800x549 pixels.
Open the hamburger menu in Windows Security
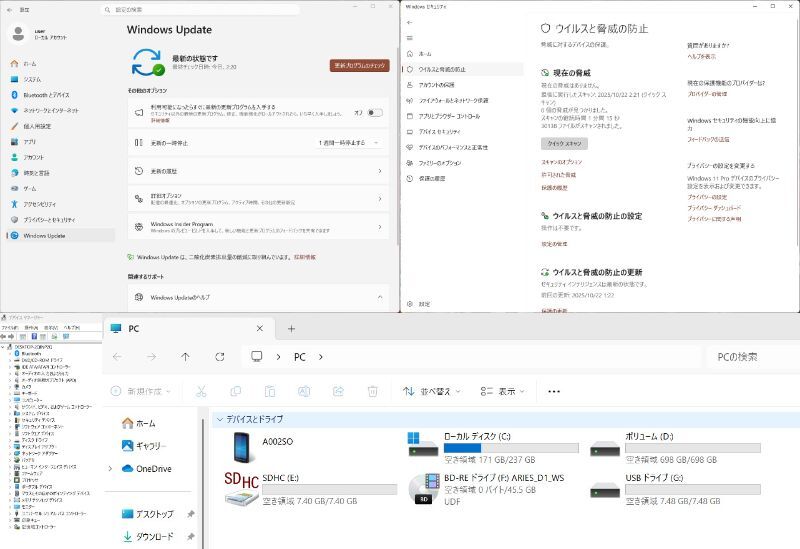pos(410,38)
